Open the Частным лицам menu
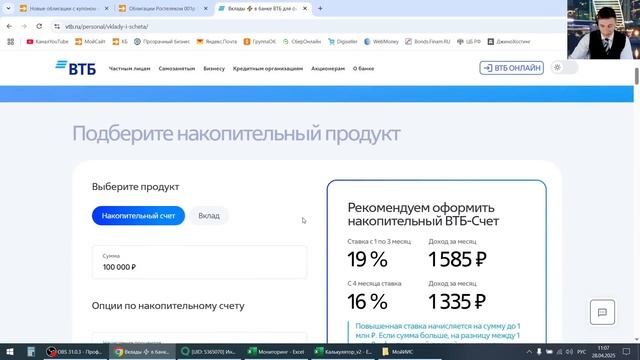Image resolution: width=640 pixels, height=360 pixels. pyautogui.click(x=129, y=69)
